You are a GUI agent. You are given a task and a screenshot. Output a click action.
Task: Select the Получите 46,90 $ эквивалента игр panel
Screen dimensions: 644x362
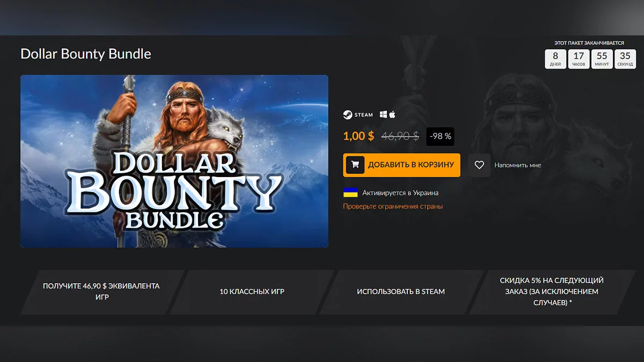tap(102, 292)
